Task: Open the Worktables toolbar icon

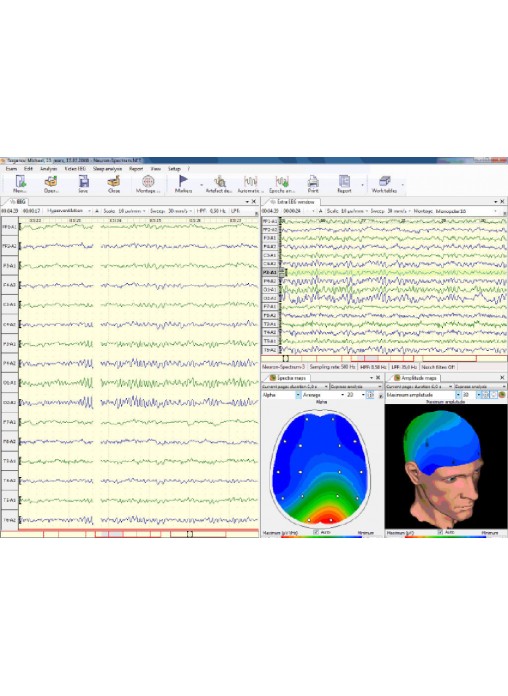Action: pyautogui.click(x=385, y=184)
